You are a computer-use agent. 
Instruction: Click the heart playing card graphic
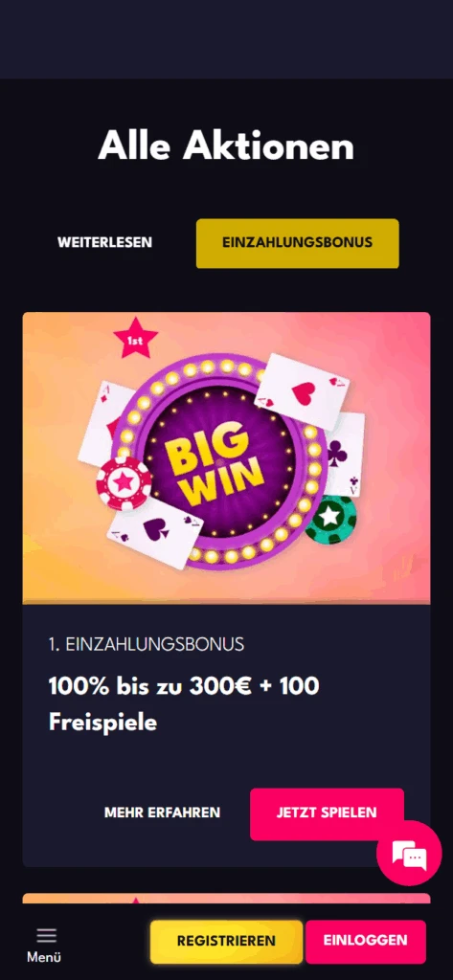(x=303, y=391)
